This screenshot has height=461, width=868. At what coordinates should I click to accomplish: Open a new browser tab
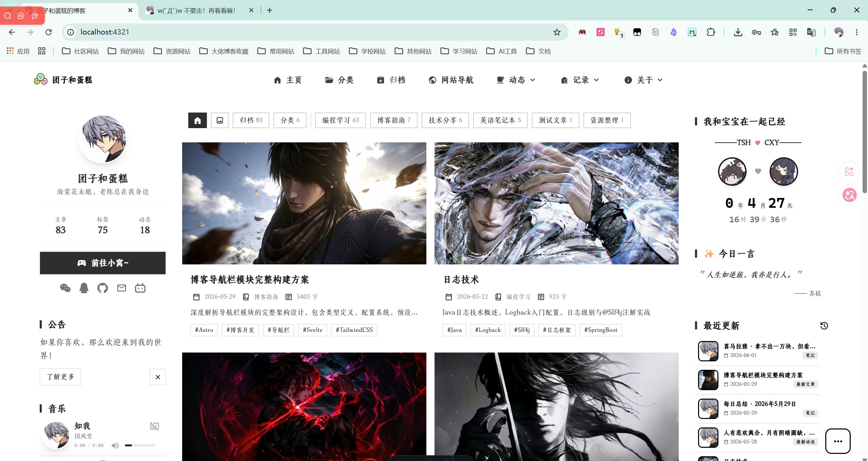point(270,11)
